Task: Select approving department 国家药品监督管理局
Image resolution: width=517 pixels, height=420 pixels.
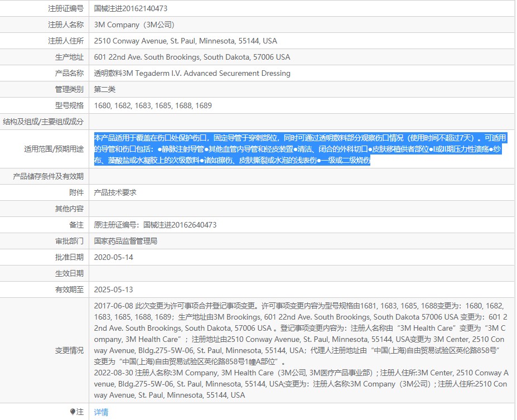Action: tap(125, 241)
